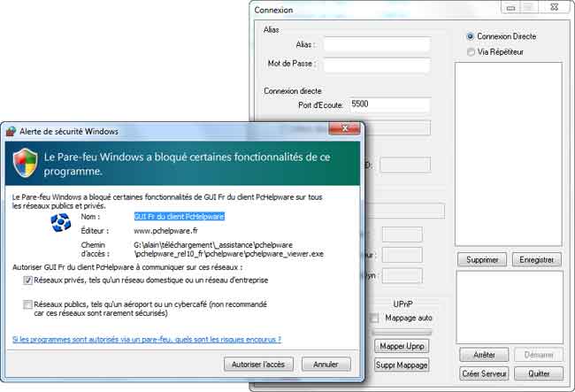
Task: Click the upper saved connections list box
Action: (509, 154)
